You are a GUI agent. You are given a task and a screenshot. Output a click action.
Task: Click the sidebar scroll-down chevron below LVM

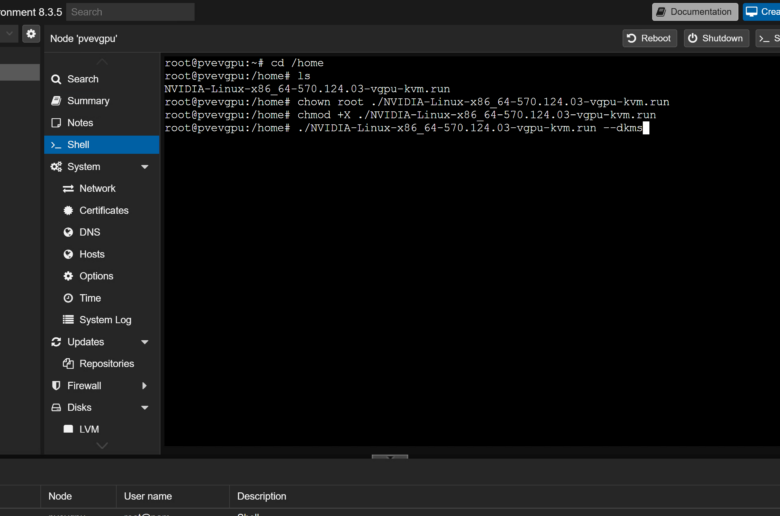[x=102, y=445]
